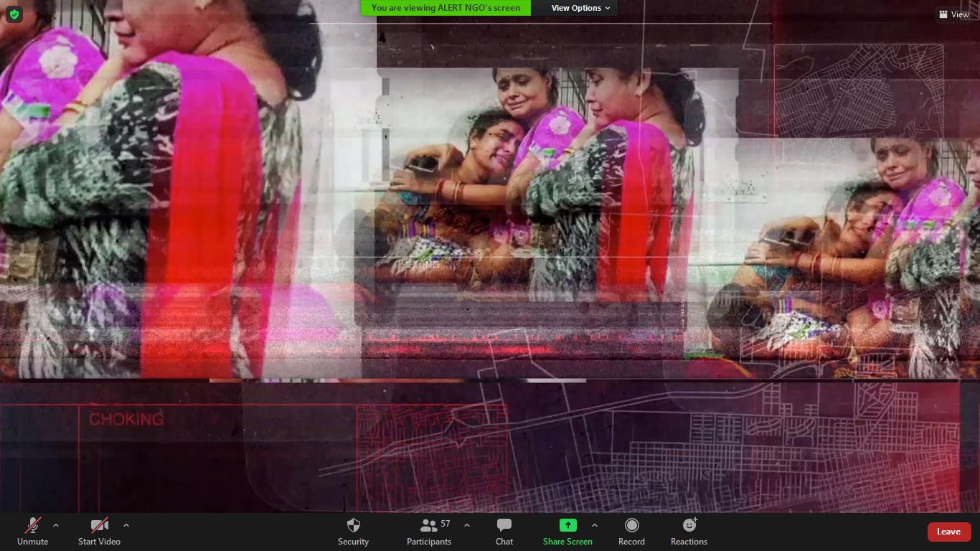This screenshot has height=551, width=980.
Task: Turn on camera with Start Video
Action: pyautogui.click(x=99, y=532)
